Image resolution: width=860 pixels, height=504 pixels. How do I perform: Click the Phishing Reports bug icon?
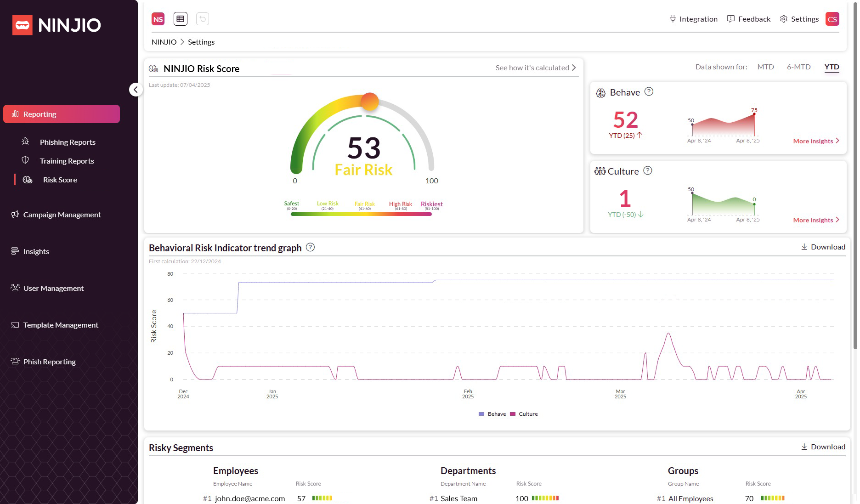point(25,142)
